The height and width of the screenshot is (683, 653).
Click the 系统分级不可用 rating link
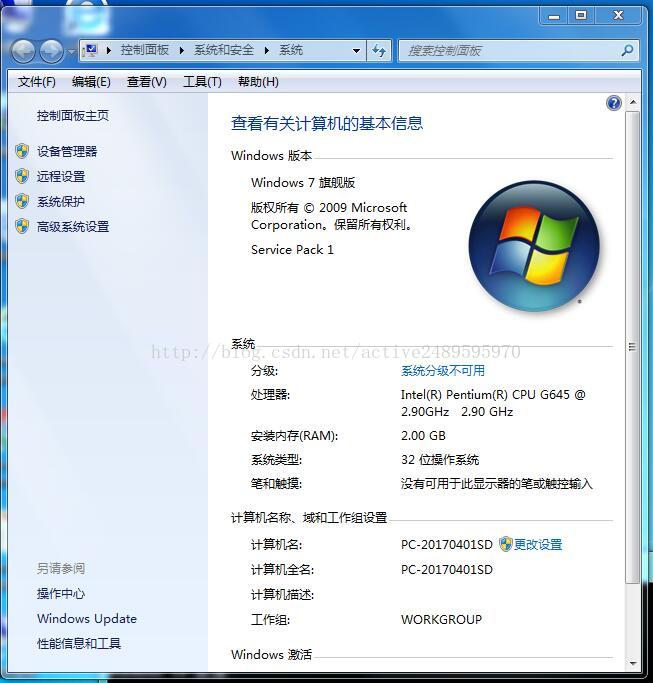tap(443, 371)
